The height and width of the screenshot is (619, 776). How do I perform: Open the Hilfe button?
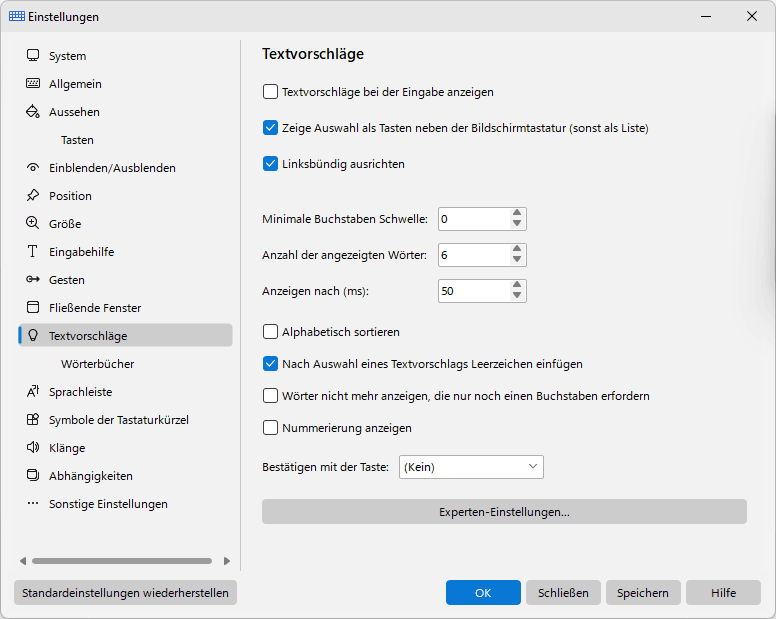[x=723, y=593]
